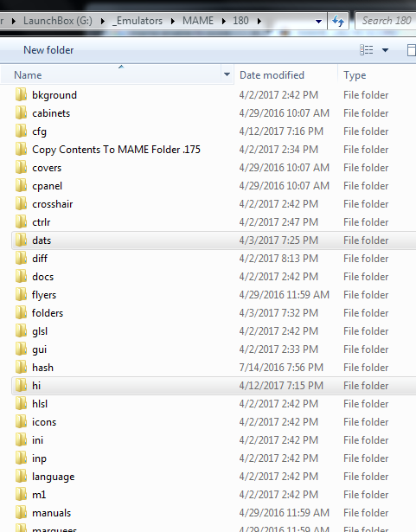Image resolution: width=416 pixels, height=532 pixels.
Task: Click the inp folder icon
Action: (21, 458)
